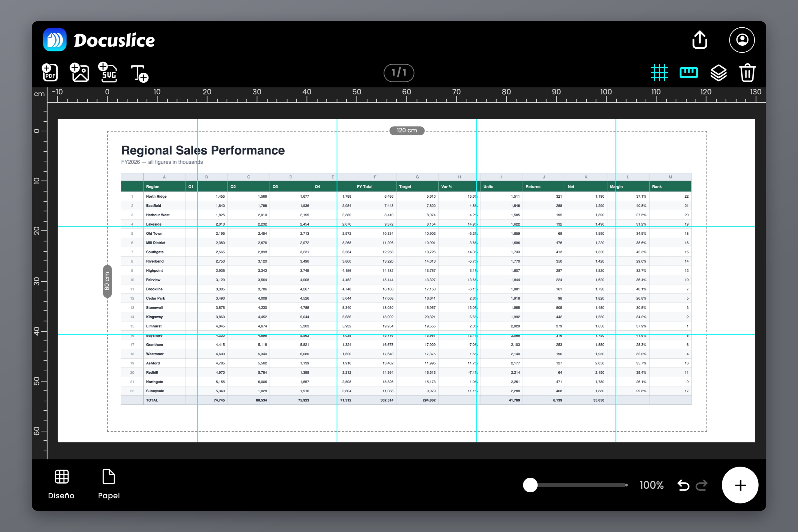Click the Mill District row label
The width and height of the screenshot is (798, 532).
156,243
